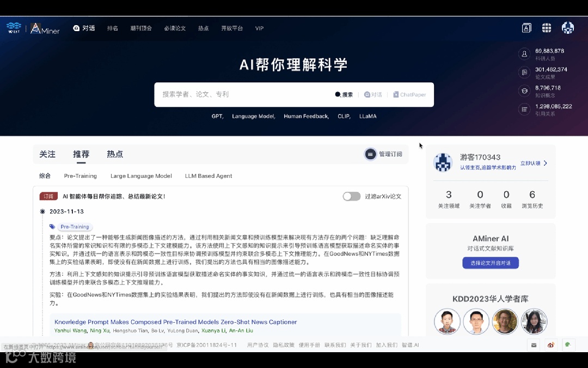The image size is (588, 368).
Task: Click the GPT suggested keyword
Action: pyautogui.click(x=217, y=117)
